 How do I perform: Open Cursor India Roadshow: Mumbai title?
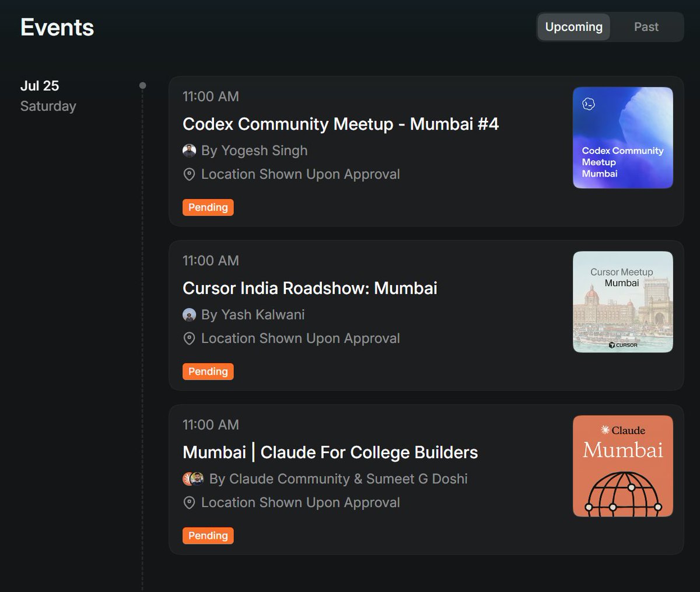[x=310, y=288]
